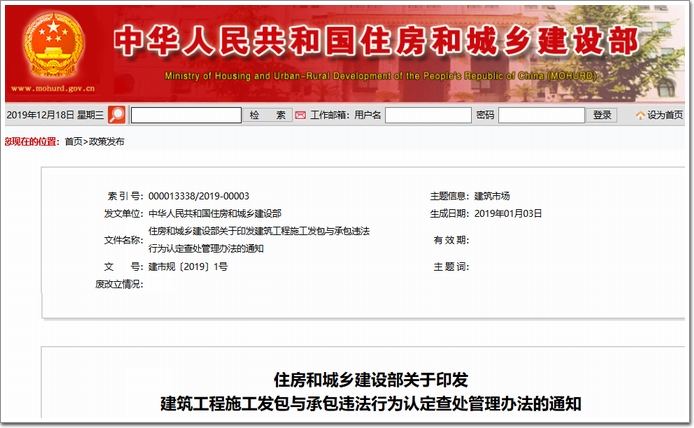The width and height of the screenshot is (694, 428).
Task: Click the 登录 login button
Action: click(602, 115)
